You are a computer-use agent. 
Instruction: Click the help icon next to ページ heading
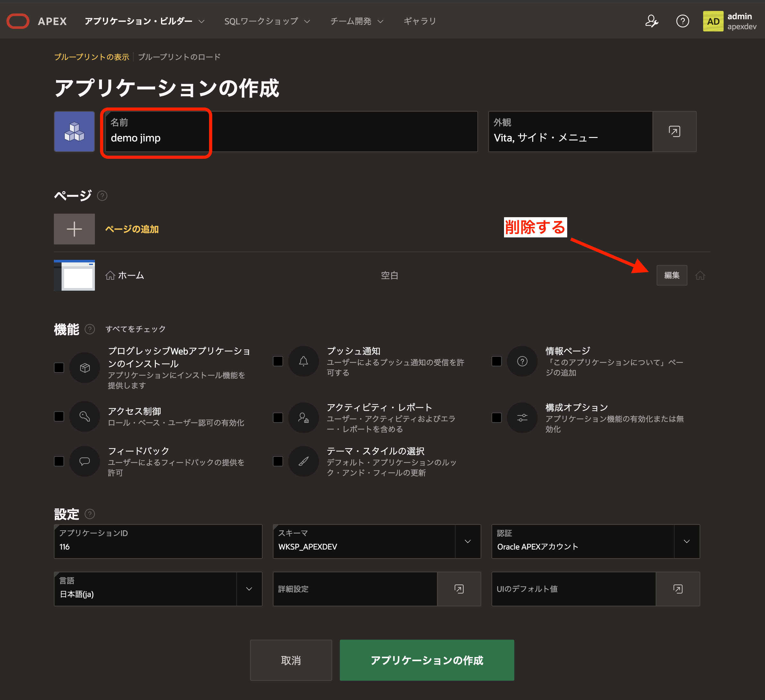[x=102, y=195]
